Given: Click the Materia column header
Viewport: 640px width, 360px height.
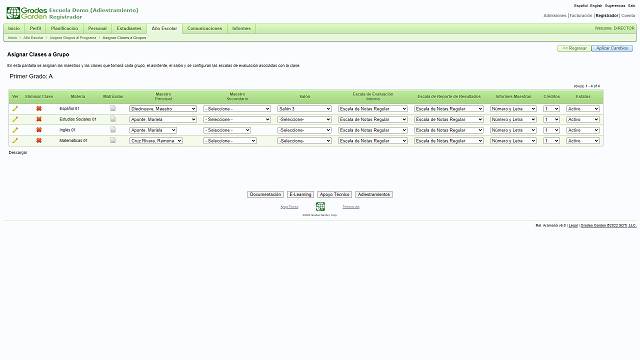Looking at the screenshot, I should tap(78, 97).
